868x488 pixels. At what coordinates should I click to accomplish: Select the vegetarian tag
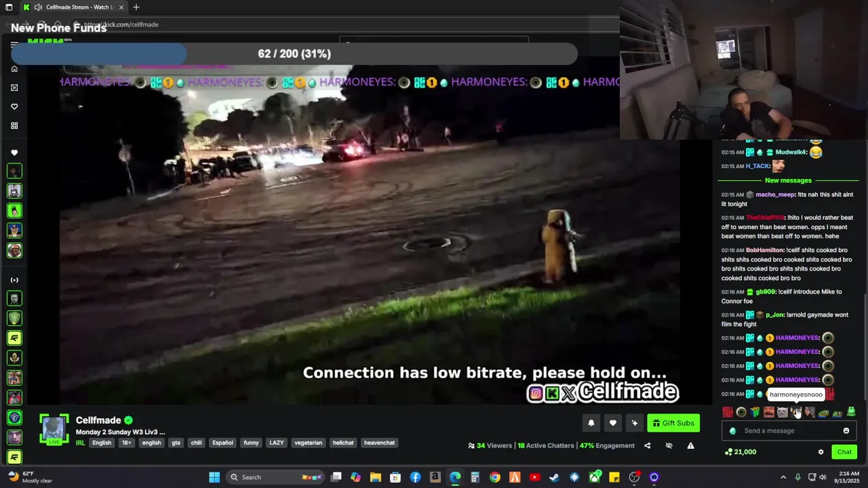click(308, 443)
